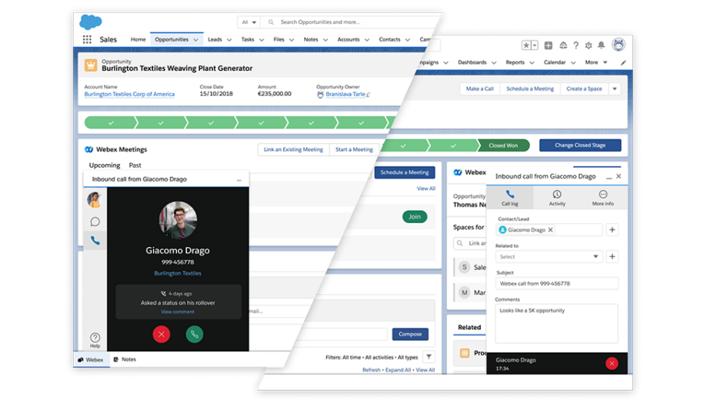The width and height of the screenshot is (704, 400).
Task: Click the Closed Won stage in path
Action: tap(503, 145)
